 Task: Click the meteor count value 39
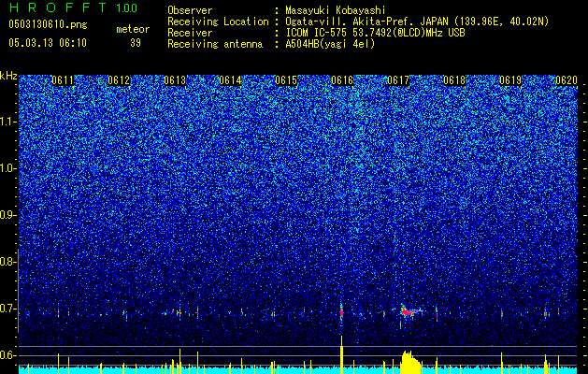[136, 43]
